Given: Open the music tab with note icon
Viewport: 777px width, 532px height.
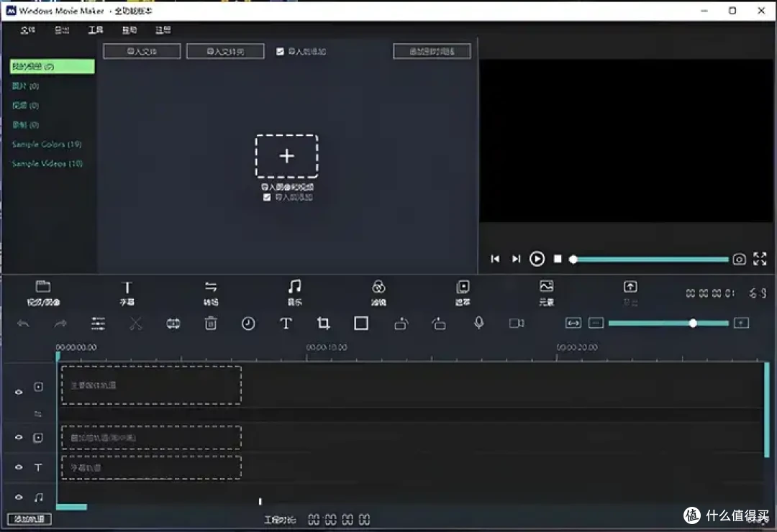Looking at the screenshot, I should [x=294, y=293].
